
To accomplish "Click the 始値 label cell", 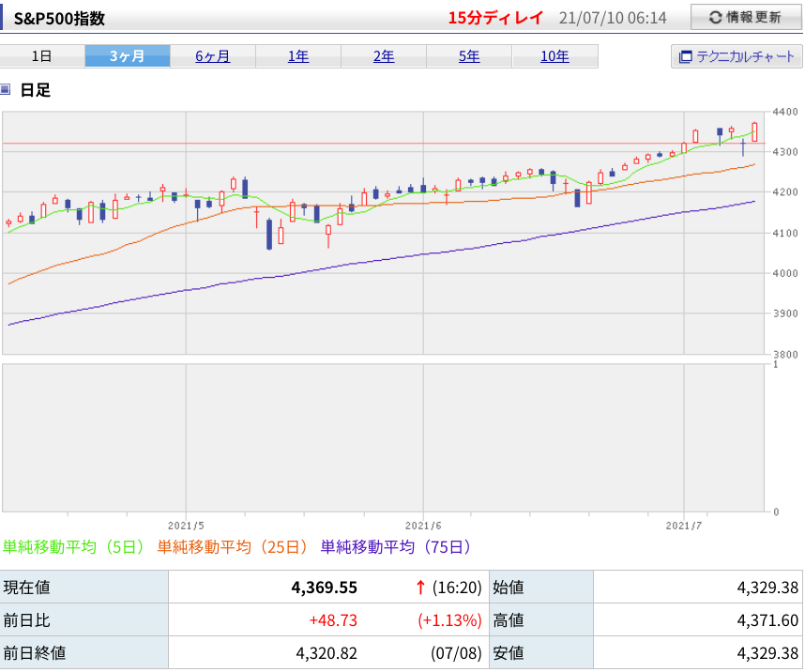I will (x=541, y=587).
